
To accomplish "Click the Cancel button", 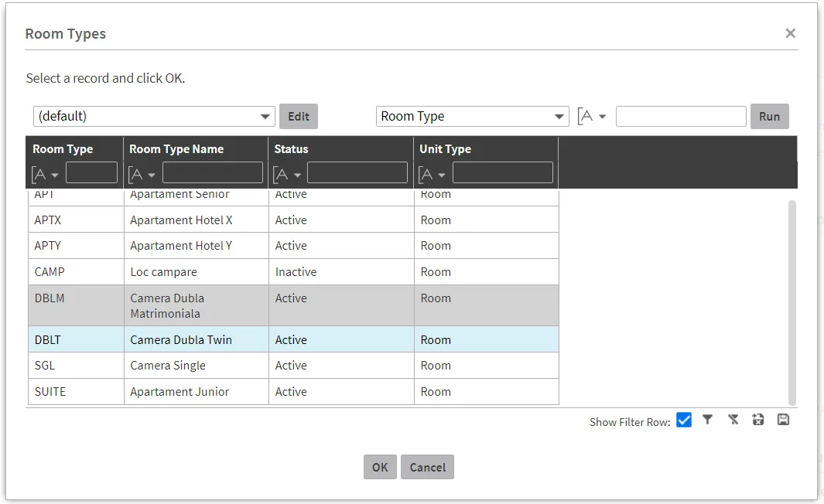I will pyautogui.click(x=427, y=467).
